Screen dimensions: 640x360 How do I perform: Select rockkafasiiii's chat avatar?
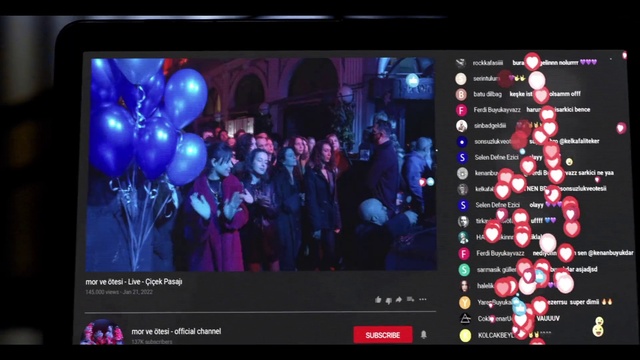(461, 63)
